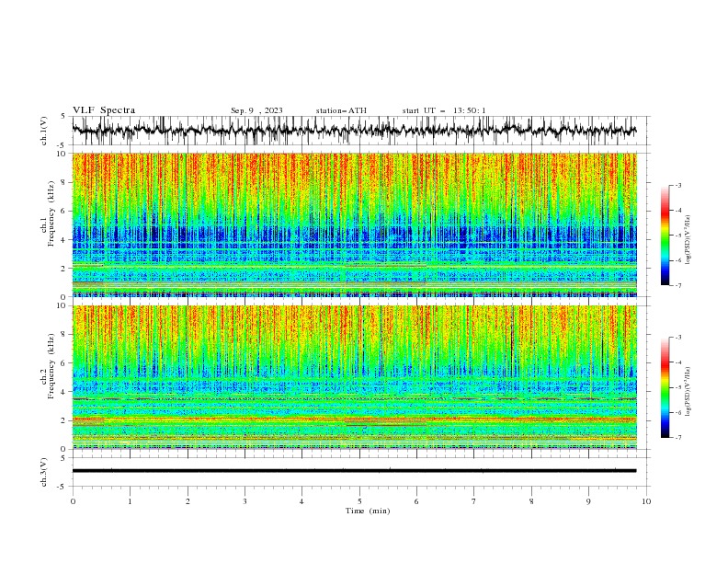Click time axis tick label "8"
Viewport: 728px width, 563px height.
(x=531, y=501)
